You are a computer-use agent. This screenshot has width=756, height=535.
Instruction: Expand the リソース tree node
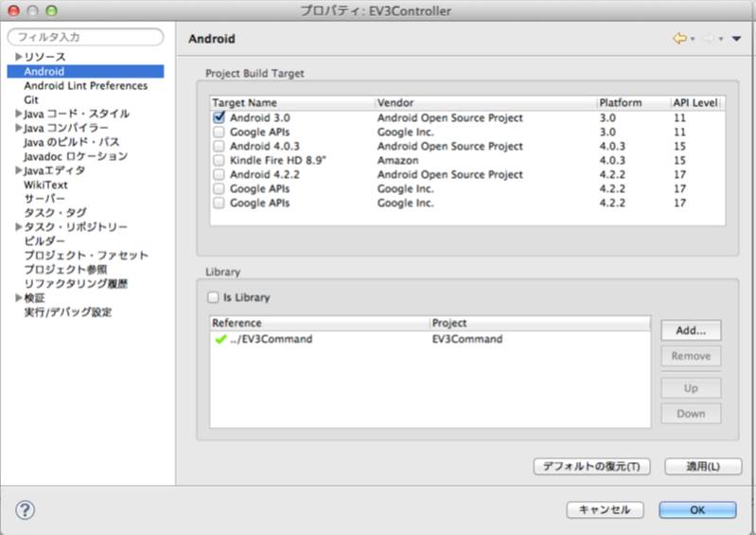coord(18,58)
